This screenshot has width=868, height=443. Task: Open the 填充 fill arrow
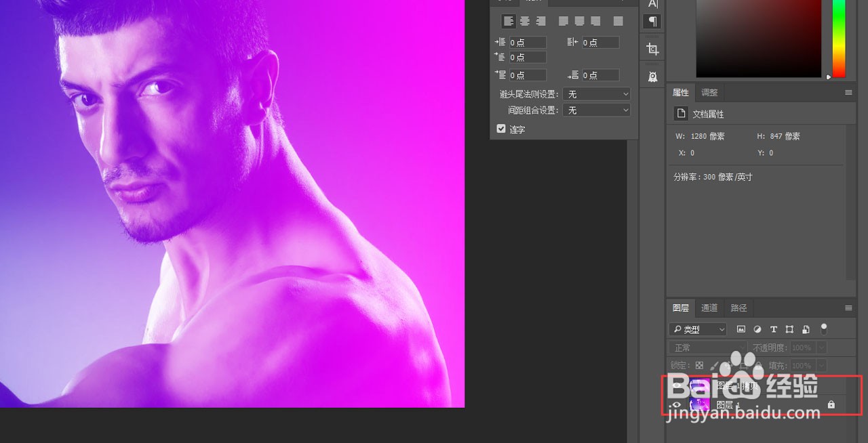coord(822,365)
